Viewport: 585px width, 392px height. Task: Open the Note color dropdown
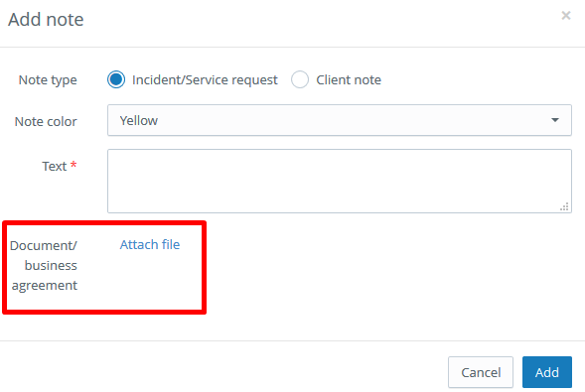point(340,120)
